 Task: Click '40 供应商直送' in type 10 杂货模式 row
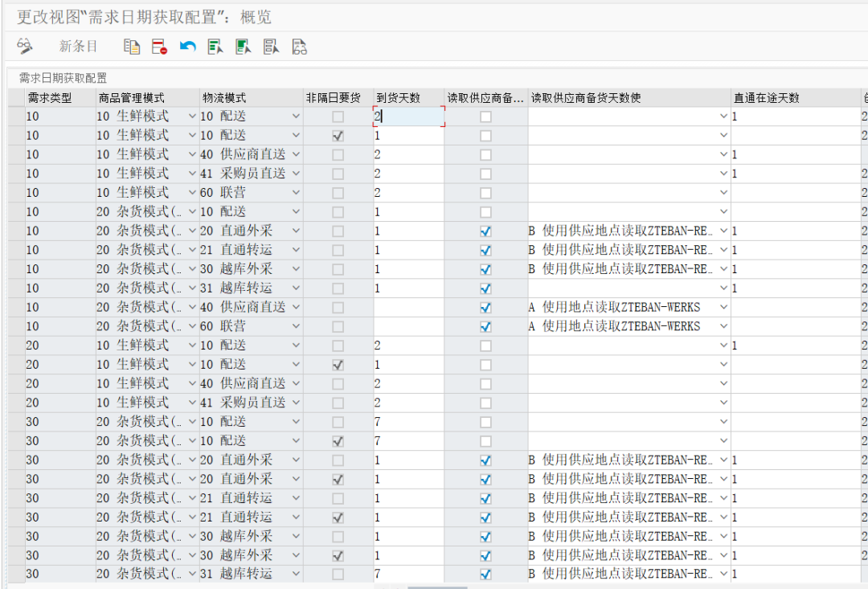(x=243, y=307)
